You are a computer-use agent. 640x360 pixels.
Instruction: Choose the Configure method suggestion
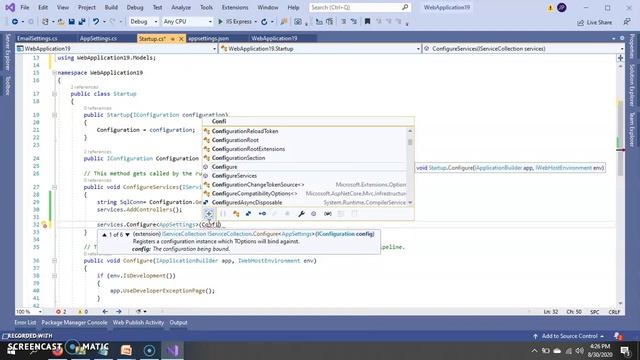[x=304, y=167]
